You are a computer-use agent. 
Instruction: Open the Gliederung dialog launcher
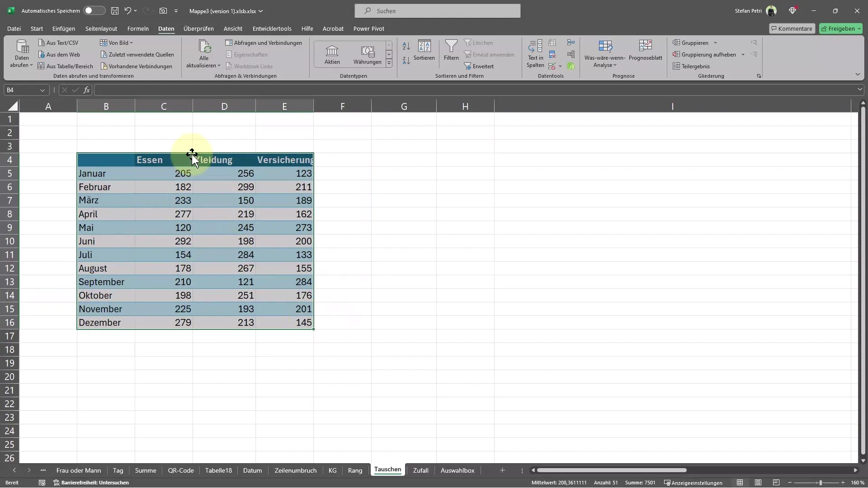pyautogui.click(x=759, y=76)
